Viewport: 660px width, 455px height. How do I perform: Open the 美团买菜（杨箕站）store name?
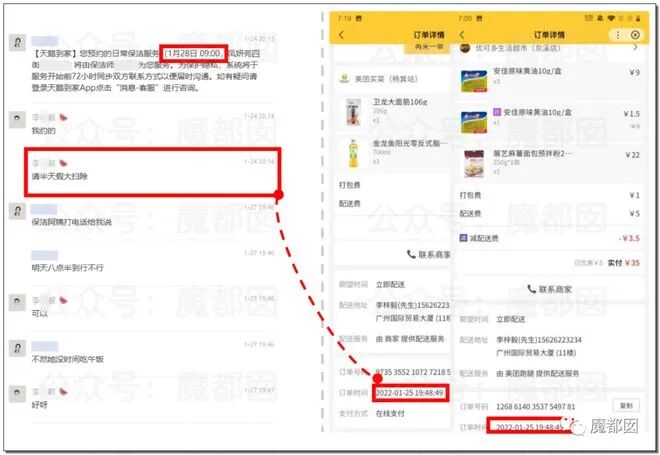(x=386, y=79)
